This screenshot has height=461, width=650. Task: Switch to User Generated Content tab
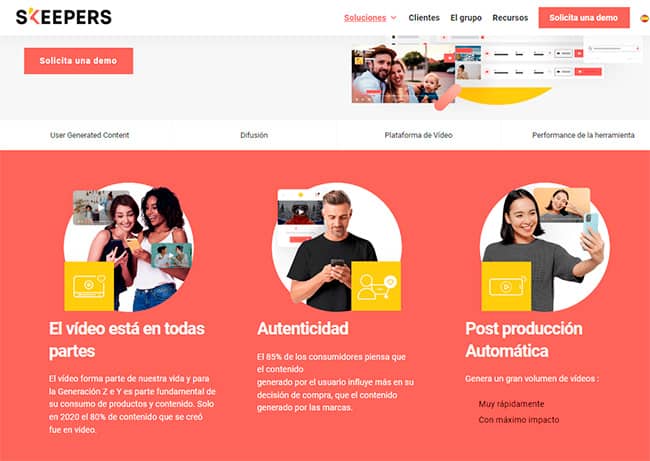pos(90,135)
